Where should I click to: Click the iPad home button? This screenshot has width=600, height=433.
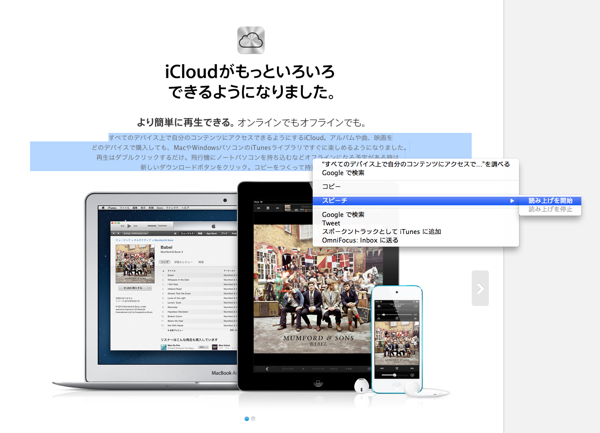point(318,382)
